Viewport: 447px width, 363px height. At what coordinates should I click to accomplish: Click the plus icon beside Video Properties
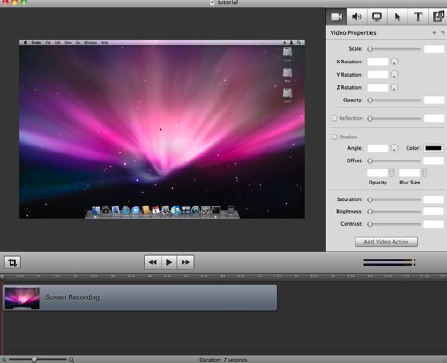(x=434, y=33)
